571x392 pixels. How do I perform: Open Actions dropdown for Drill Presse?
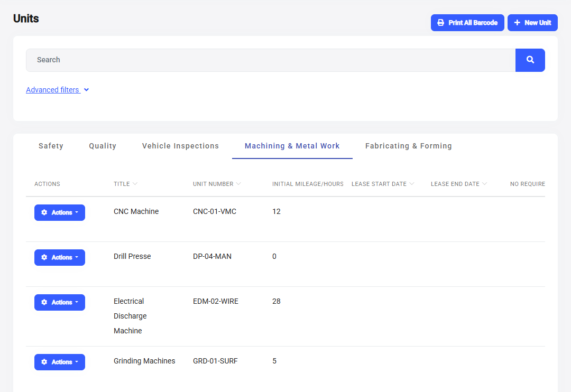[60, 257]
